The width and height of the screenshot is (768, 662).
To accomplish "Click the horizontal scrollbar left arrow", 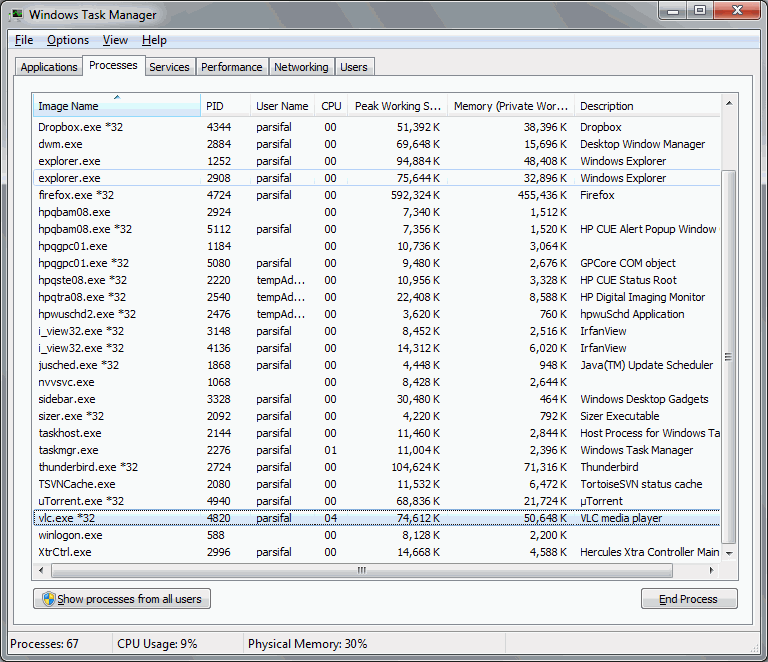I will [41, 570].
